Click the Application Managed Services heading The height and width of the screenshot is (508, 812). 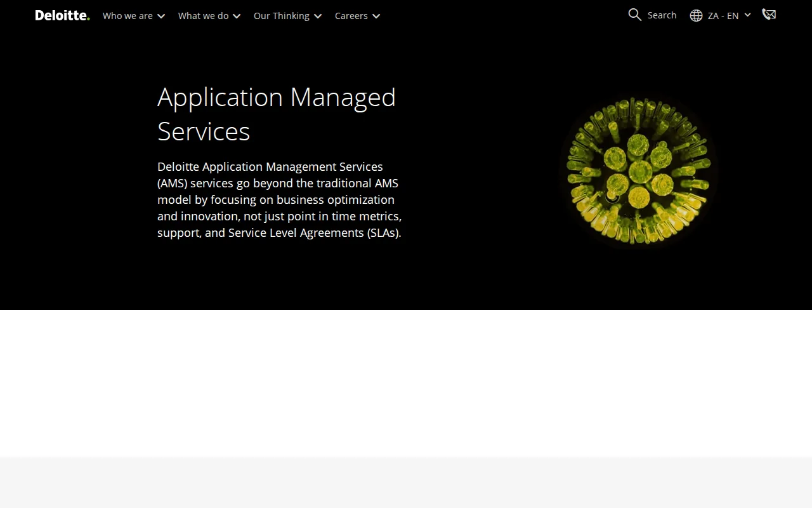(277, 114)
